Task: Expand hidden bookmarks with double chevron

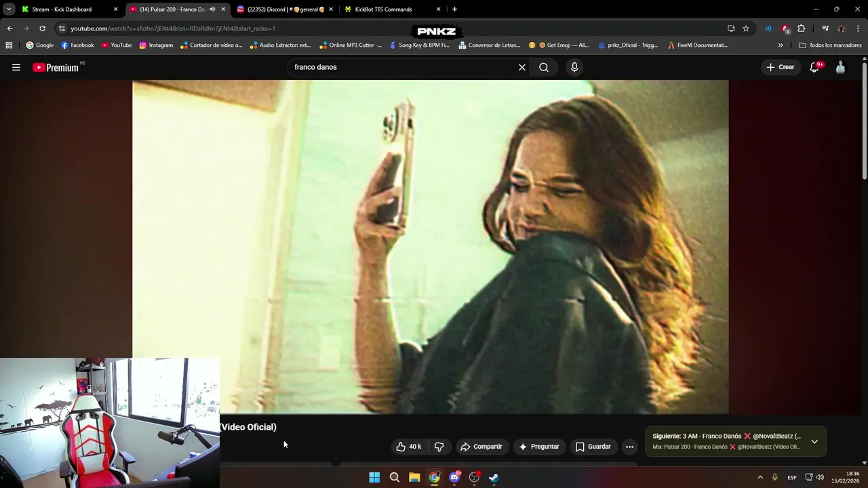Action: click(x=781, y=45)
